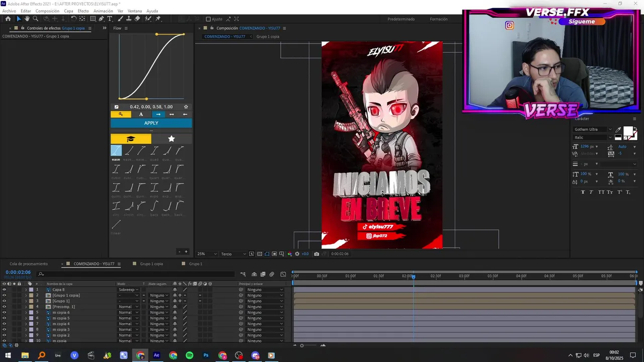Switch to Cola de procesamiento tab
This screenshot has width=644, height=362.
coord(29,264)
